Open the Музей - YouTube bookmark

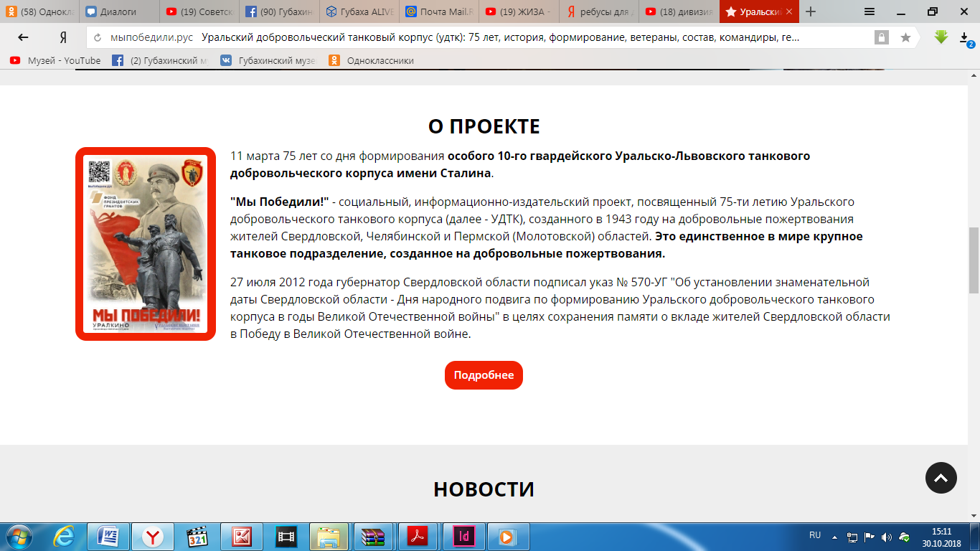click(55, 61)
